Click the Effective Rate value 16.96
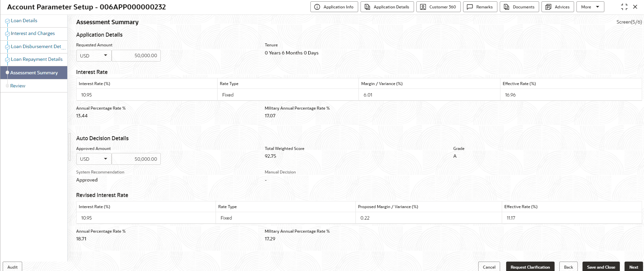The height and width of the screenshot is (271, 644). click(x=510, y=95)
